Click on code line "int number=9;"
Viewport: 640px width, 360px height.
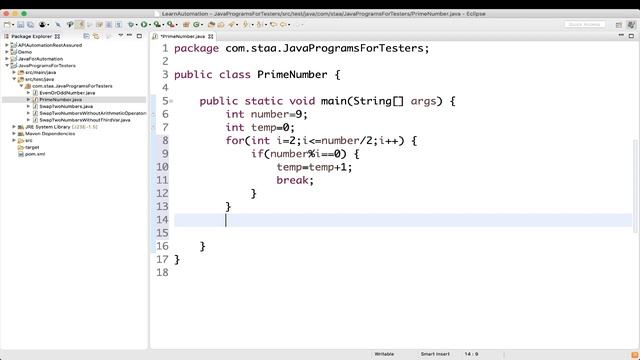click(266, 114)
